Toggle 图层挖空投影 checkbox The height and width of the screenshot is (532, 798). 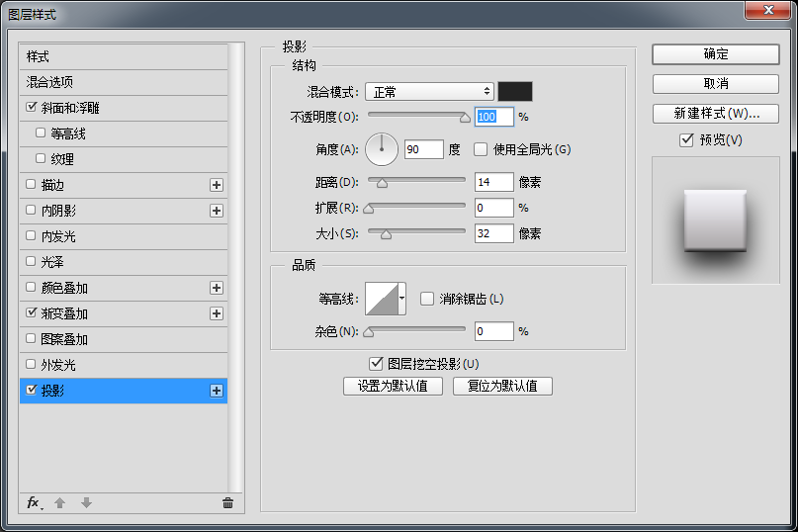(x=376, y=364)
